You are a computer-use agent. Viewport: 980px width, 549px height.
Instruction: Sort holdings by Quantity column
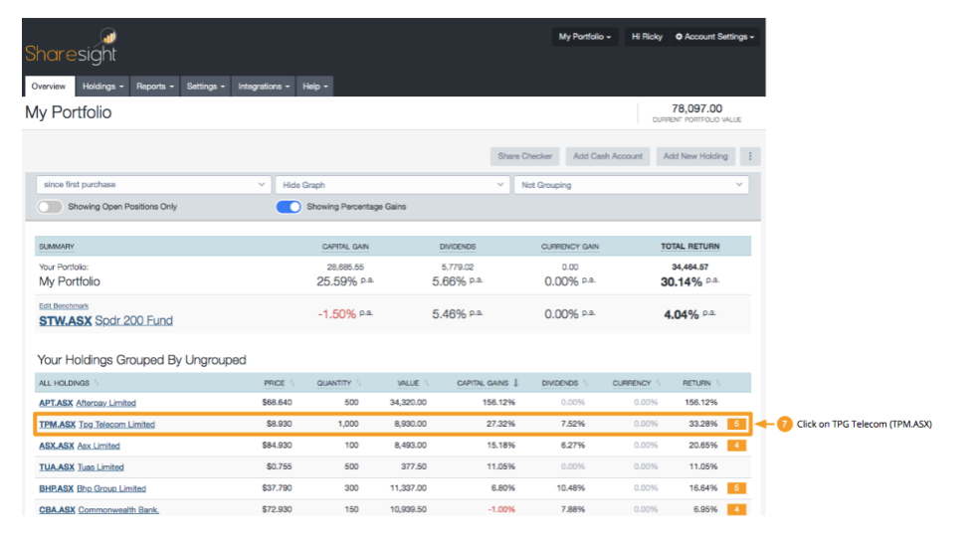pyautogui.click(x=334, y=383)
